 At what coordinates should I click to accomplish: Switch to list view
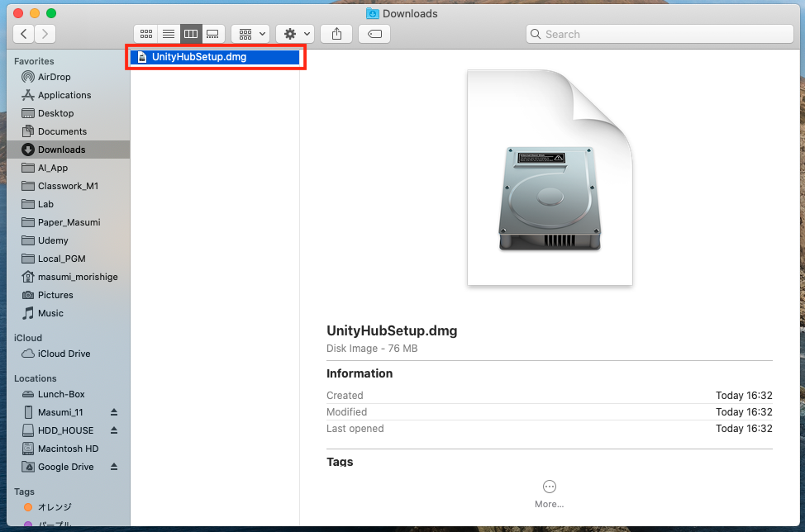tap(169, 34)
